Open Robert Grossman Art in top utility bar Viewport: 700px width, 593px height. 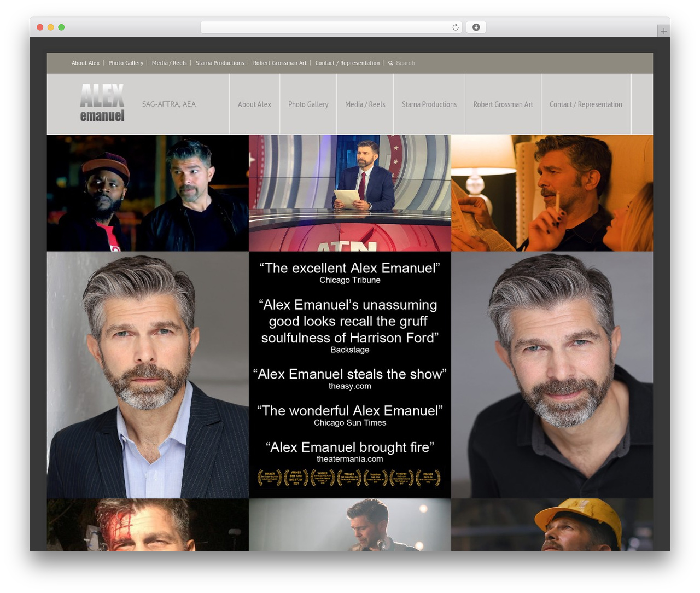pos(279,63)
